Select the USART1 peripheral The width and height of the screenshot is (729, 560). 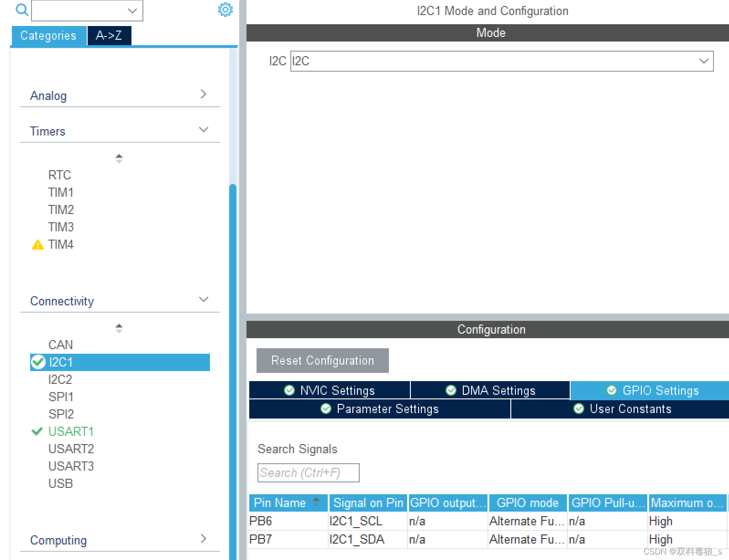pyautogui.click(x=71, y=432)
